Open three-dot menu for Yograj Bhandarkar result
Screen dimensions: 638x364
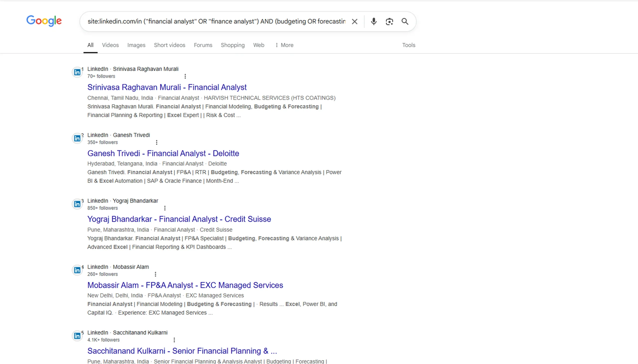(x=164, y=208)
